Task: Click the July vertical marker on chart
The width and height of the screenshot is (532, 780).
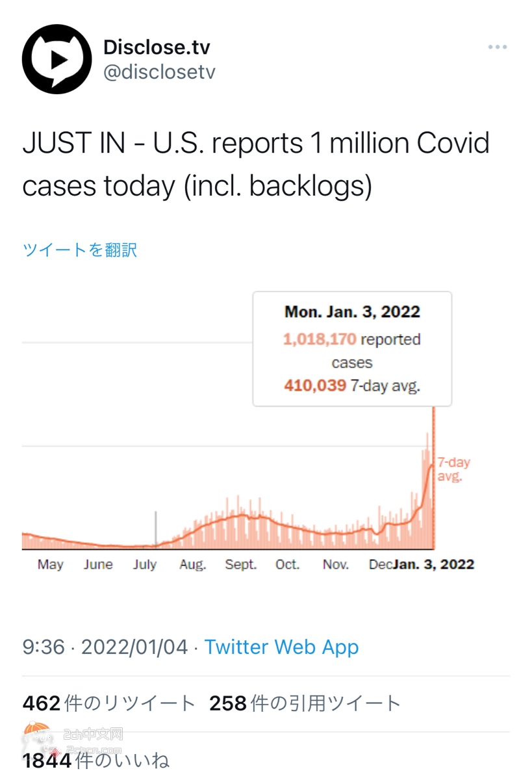Action: coord(155,530)
